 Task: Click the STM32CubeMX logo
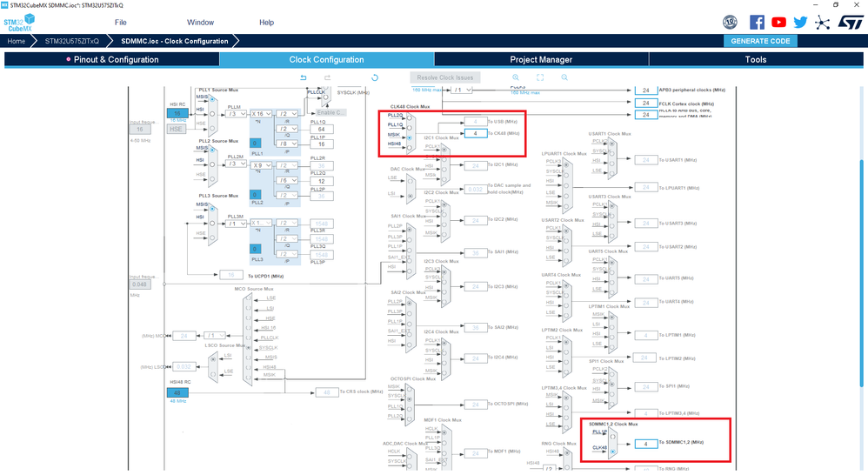click(19, 23)
